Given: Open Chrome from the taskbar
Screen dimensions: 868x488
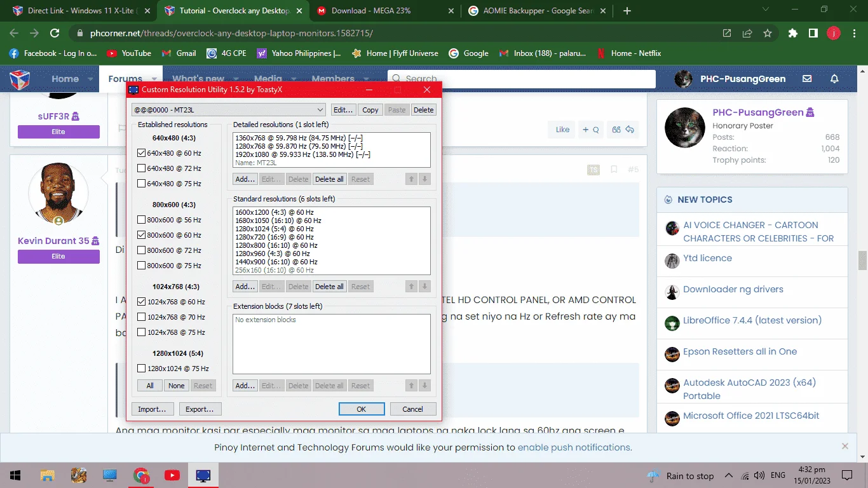Looking at the screenshot, I should (x=141, y=475).
